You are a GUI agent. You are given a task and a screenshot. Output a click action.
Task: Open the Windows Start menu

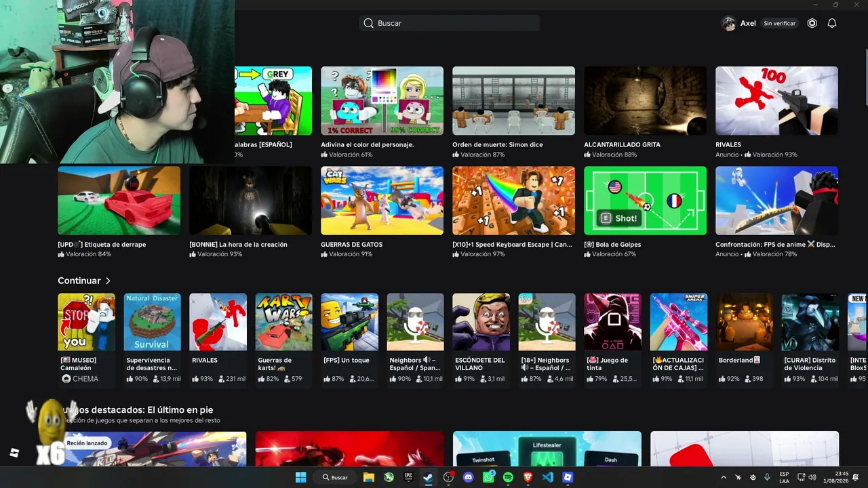(x=300, y=477)
